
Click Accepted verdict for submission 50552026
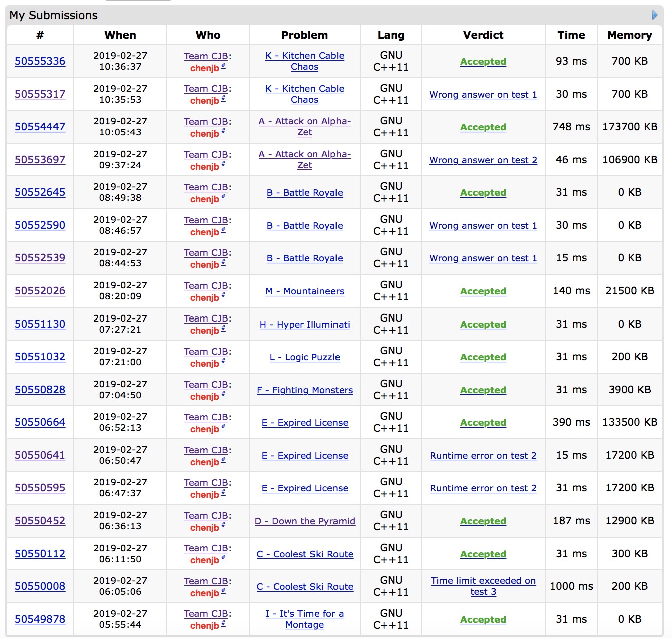coord(483,291)
